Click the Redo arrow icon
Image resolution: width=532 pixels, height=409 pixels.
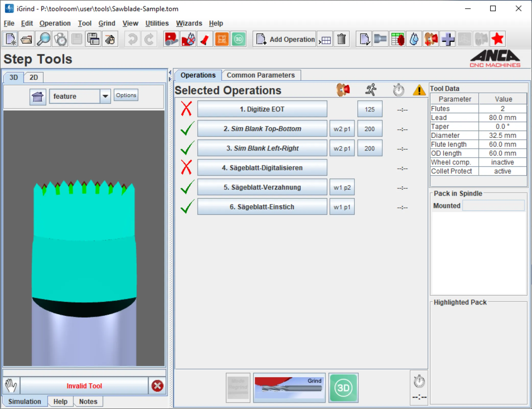point(149,39)
